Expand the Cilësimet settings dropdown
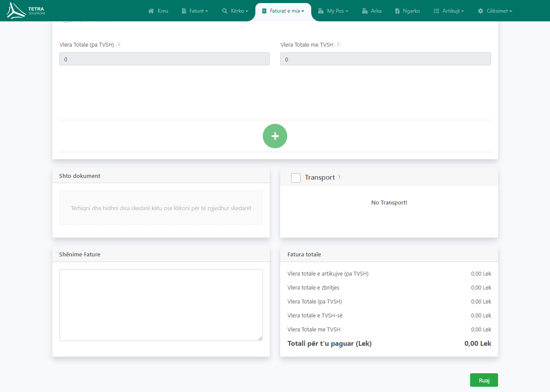The height and width of the screenshot is (392, 550). click(495, 11)
